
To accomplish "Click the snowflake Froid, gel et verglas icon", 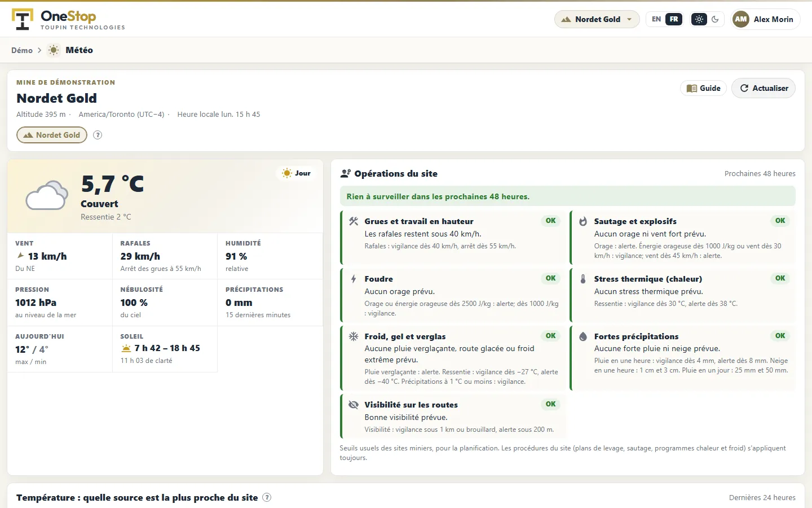I will [354, 336].
